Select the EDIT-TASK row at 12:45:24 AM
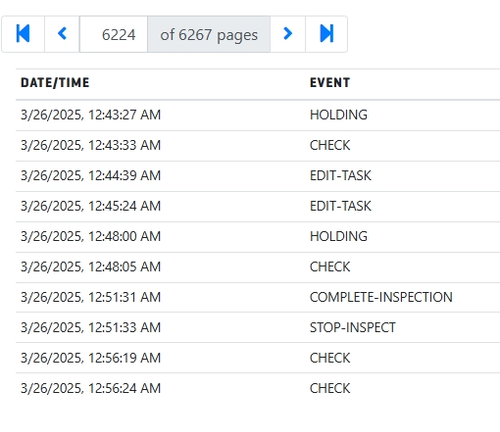The width and height of the screenshot is (500, 432). click(258, 206)
